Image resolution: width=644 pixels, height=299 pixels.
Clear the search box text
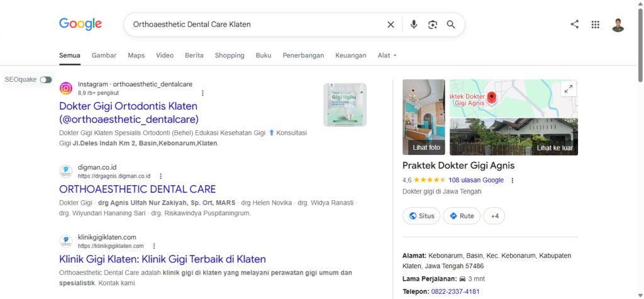(391, 25)
